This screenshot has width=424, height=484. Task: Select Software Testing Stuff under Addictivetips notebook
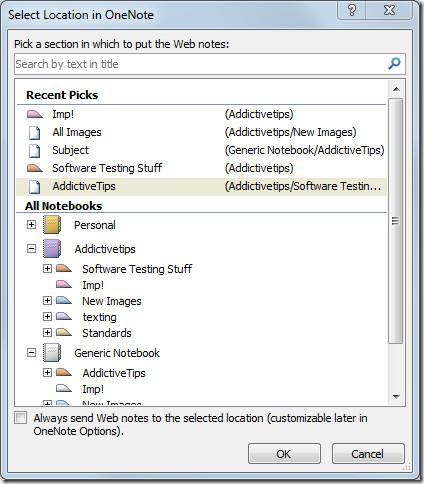coord(137,269)
